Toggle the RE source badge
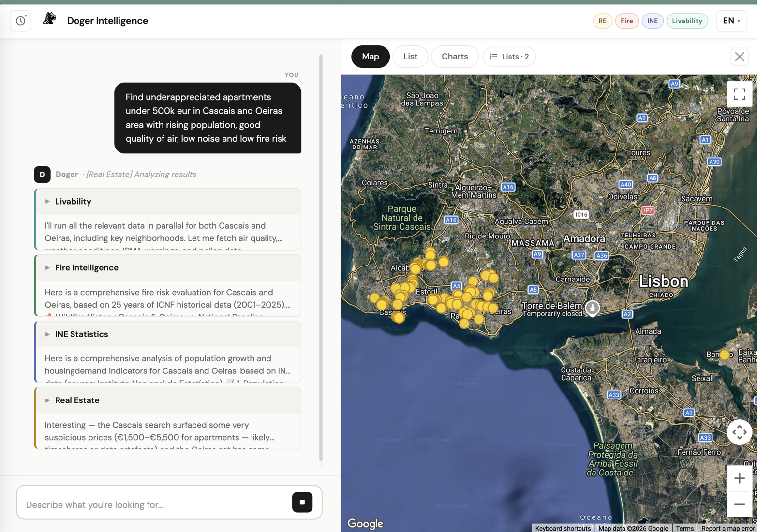This screenshot has width=757, height=532. point(602,21)
